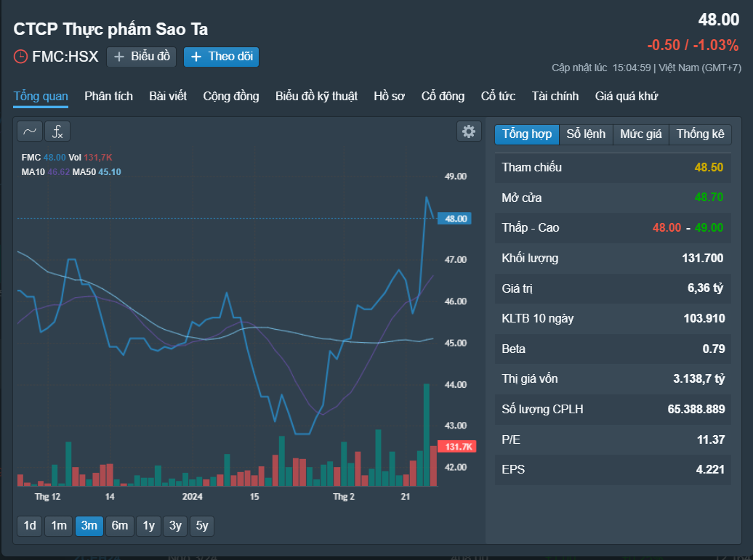Open chart settings gear icon
This screenshot has height=560, width=753.
[x=469, y=131]
